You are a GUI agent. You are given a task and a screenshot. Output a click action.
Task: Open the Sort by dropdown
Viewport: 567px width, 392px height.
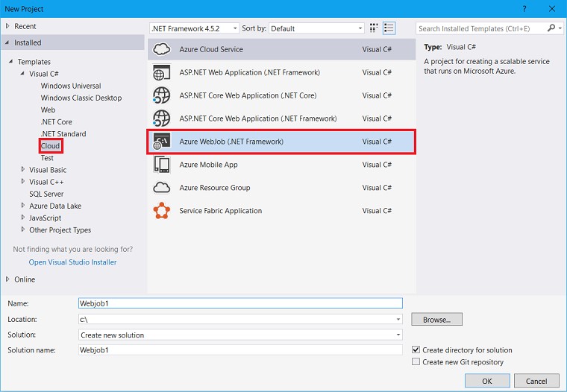point(316,28)
